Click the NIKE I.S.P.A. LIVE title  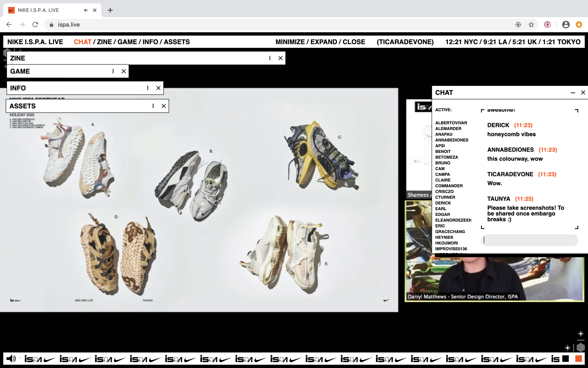tap(35, 42)
